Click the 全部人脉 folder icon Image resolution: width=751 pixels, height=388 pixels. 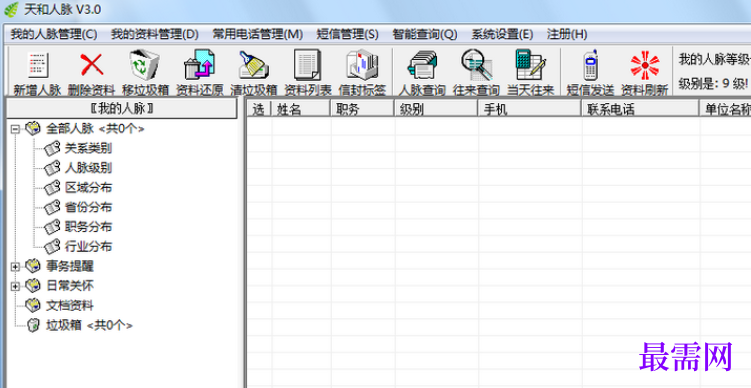coord(33,128)
